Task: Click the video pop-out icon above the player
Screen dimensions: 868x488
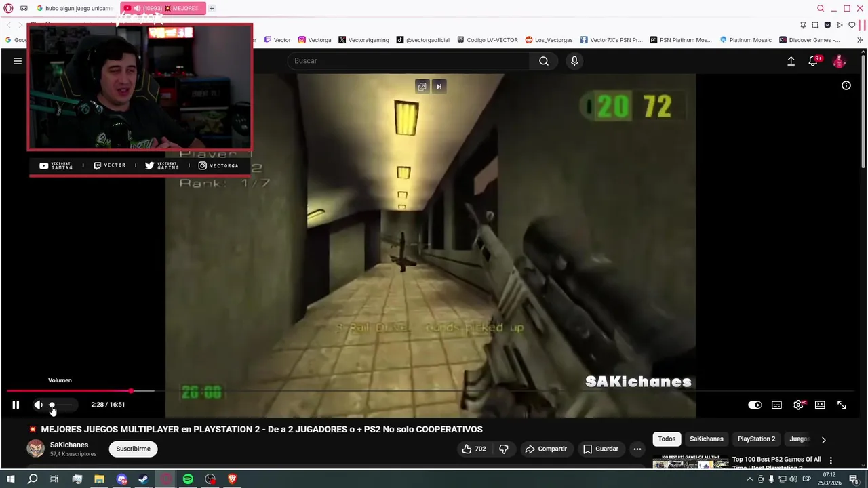Action: pyautogui.click(x=422, y=87)
